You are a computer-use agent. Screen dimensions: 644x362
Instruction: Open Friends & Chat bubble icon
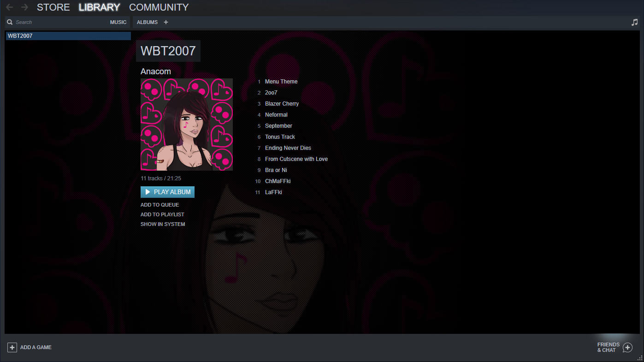click(627, 347)
